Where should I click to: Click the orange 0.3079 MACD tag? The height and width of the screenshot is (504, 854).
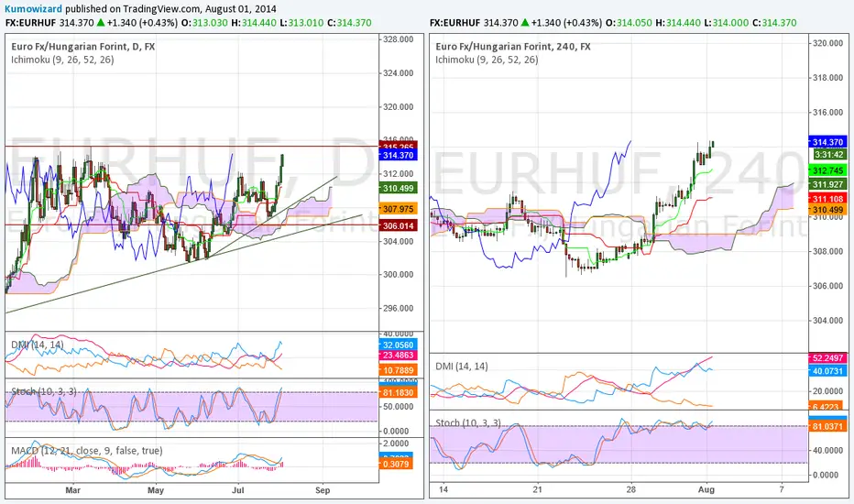click(397, 465)
